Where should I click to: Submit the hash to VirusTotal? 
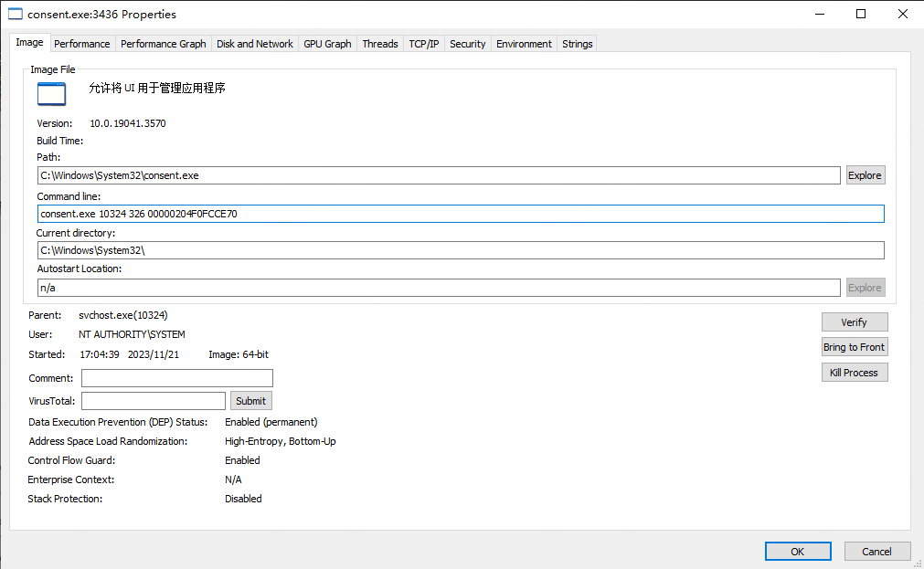coord(250,401)
